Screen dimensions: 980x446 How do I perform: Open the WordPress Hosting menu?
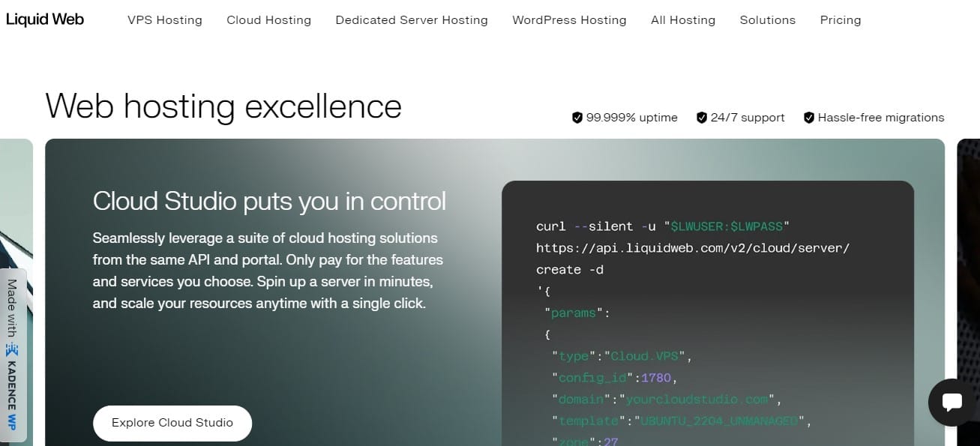click(x=569, y=20)
